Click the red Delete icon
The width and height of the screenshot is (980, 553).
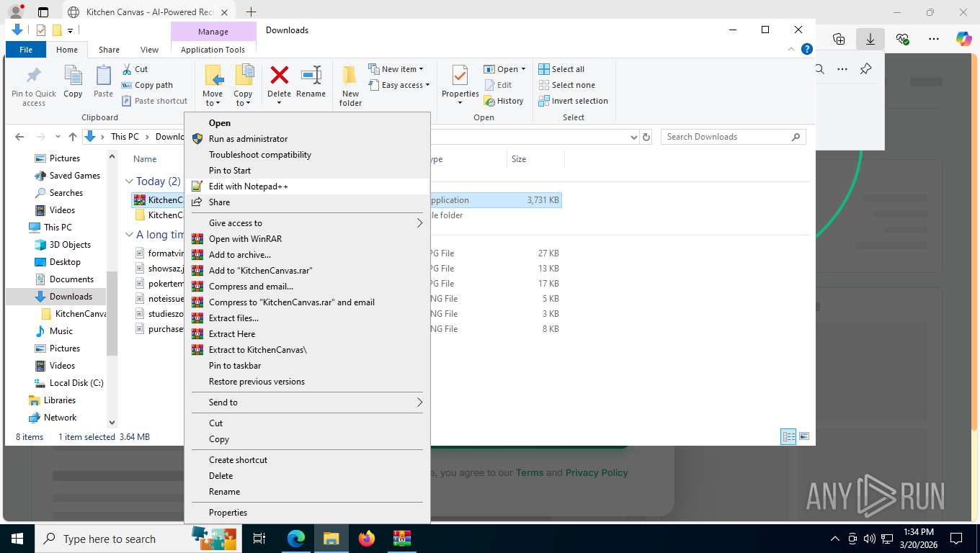pos(279,75)
